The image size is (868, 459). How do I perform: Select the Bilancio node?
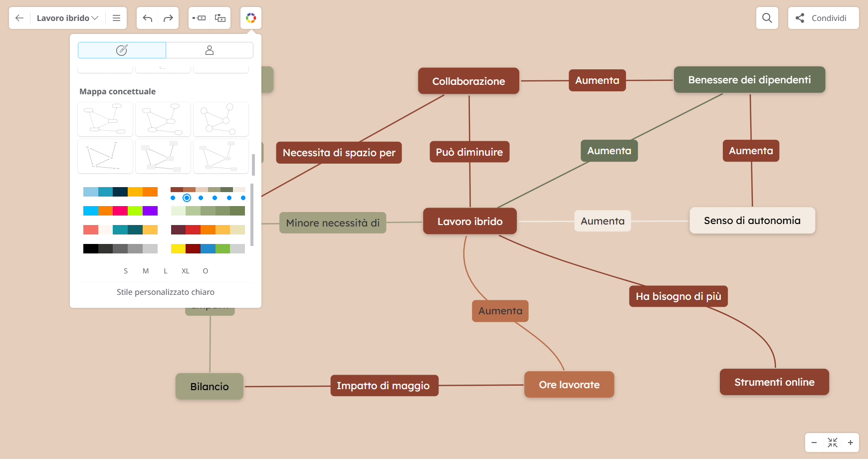coord(210,387)
